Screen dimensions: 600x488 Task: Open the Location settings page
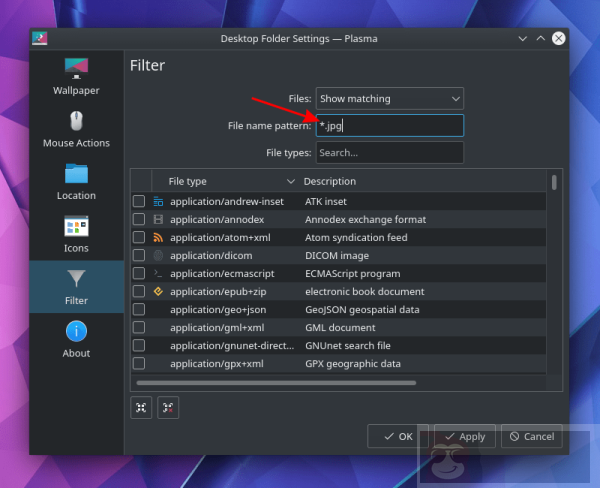click(76, 181)
